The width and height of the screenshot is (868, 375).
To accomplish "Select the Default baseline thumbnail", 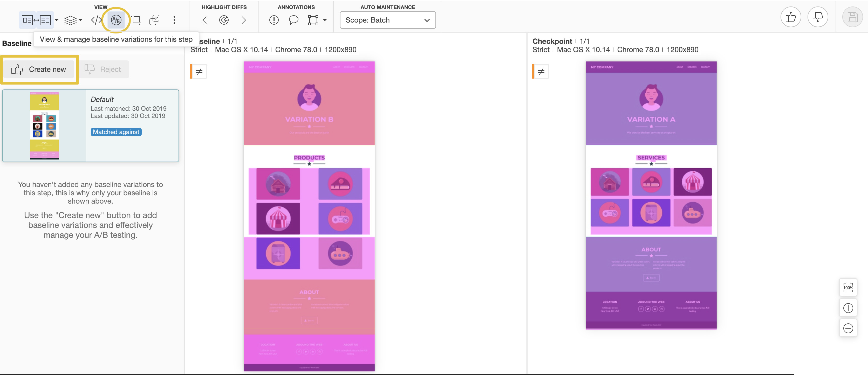I will [44, 126].
